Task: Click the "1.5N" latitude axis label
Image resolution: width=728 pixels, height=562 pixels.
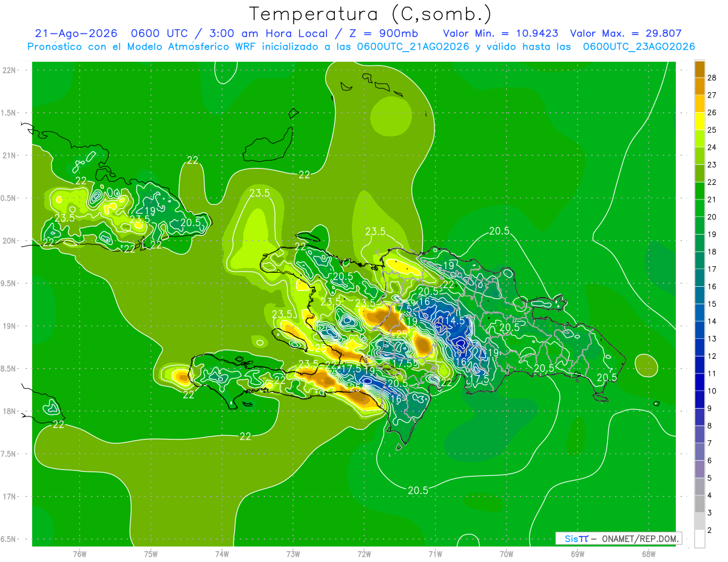Action: 8,113
